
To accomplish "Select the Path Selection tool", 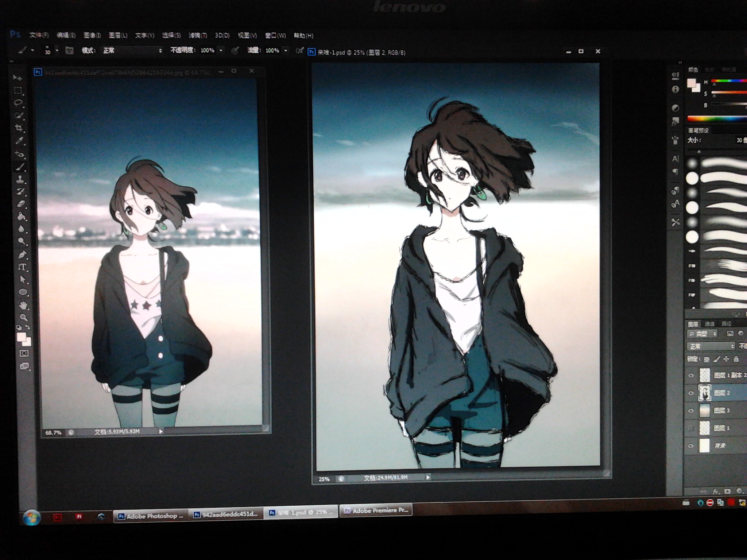I will click(23, 280).
